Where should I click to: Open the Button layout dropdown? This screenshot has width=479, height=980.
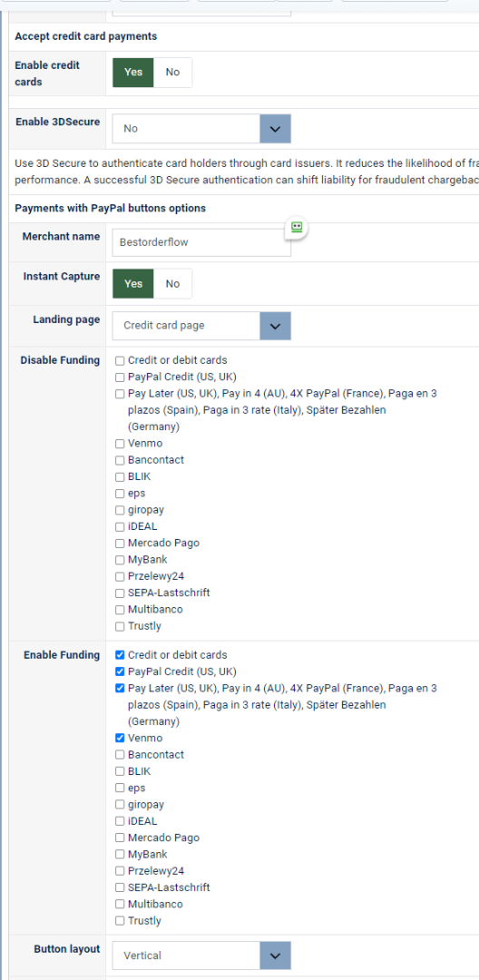point(201,955)
